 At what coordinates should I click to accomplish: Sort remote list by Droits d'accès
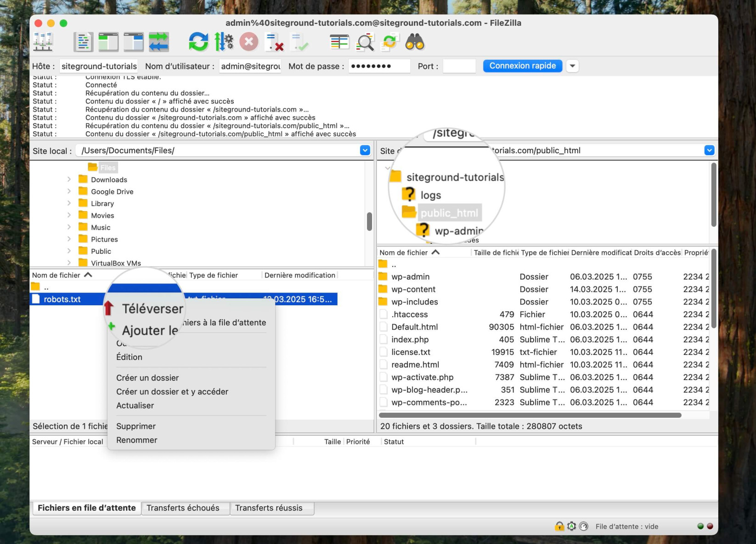[657, 252]
